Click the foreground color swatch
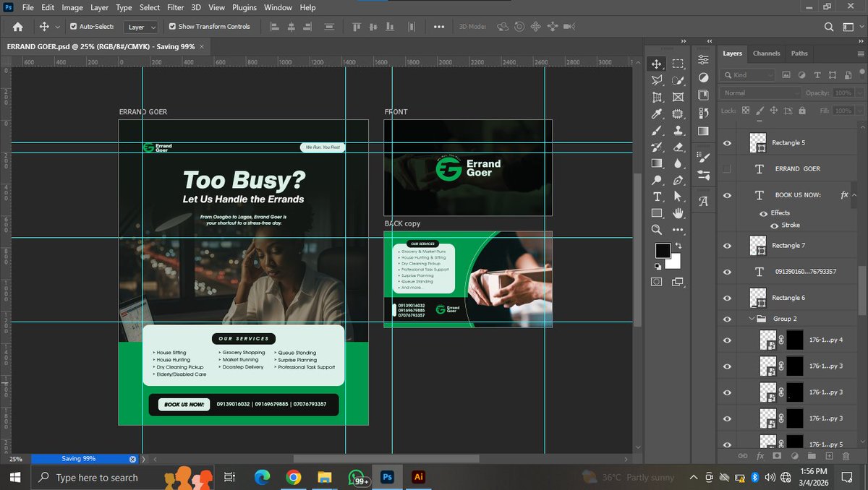Screen dimensions: 868x490 pyautogui.click(x=662, y=251)
